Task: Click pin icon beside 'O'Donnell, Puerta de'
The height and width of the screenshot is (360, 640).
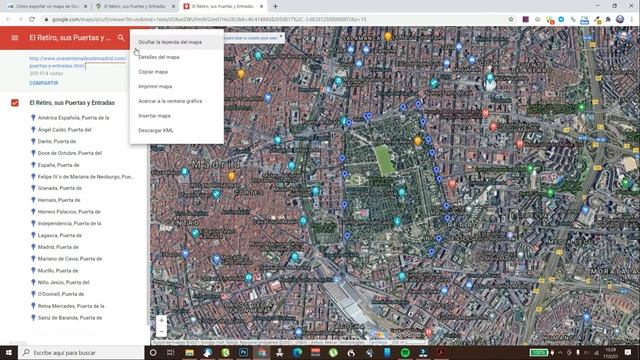Action: (x=33, y=294)
